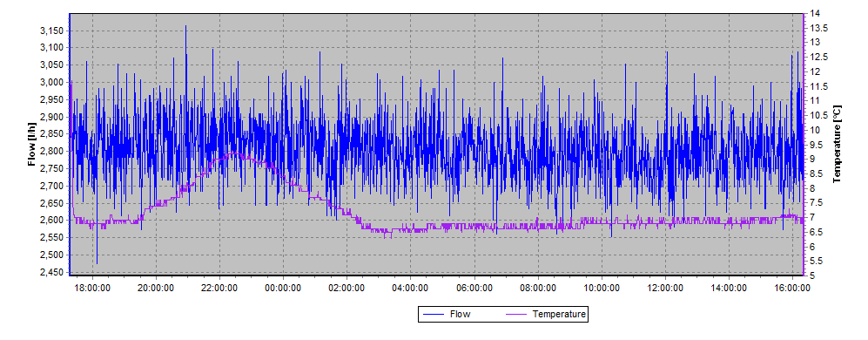The height and width of the screenshot is (340, 868).
Task: Click the Temperature legend entry
Action: point(546,314)
